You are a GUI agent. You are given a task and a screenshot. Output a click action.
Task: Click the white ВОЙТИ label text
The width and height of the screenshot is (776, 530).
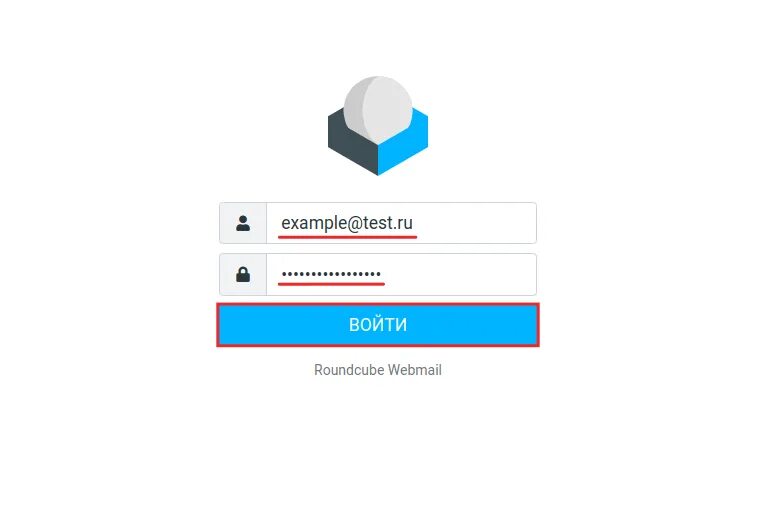click(378, 325)
